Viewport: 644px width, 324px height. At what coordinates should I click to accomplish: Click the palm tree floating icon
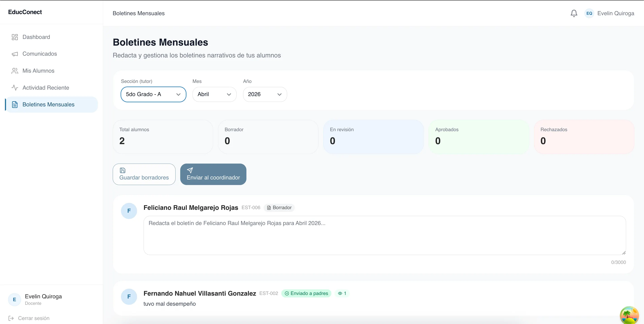point(629,315)
